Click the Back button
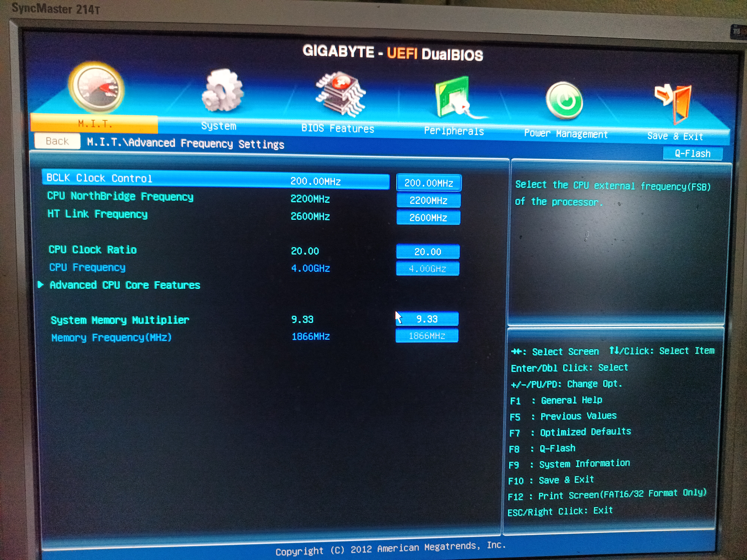 click(57, 141)
